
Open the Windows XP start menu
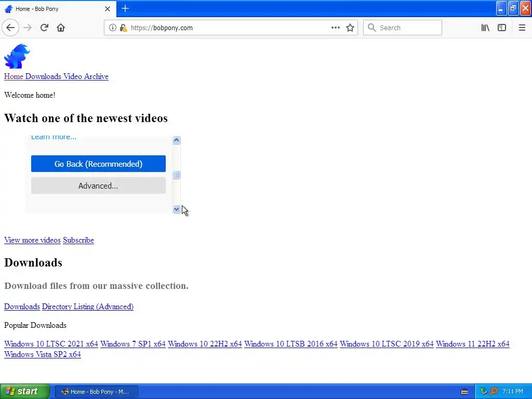[x=24, y=392]
